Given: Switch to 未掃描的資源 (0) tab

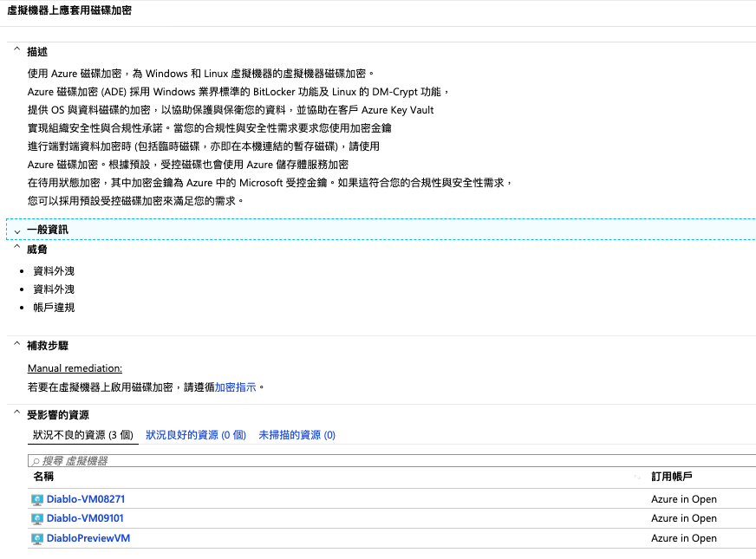Looking at the screenshot, I should 297,435.
